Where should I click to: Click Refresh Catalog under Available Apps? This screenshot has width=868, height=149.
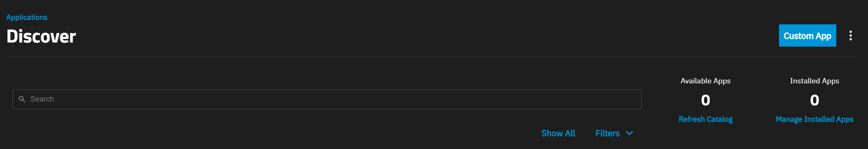[x=705, y=119]
